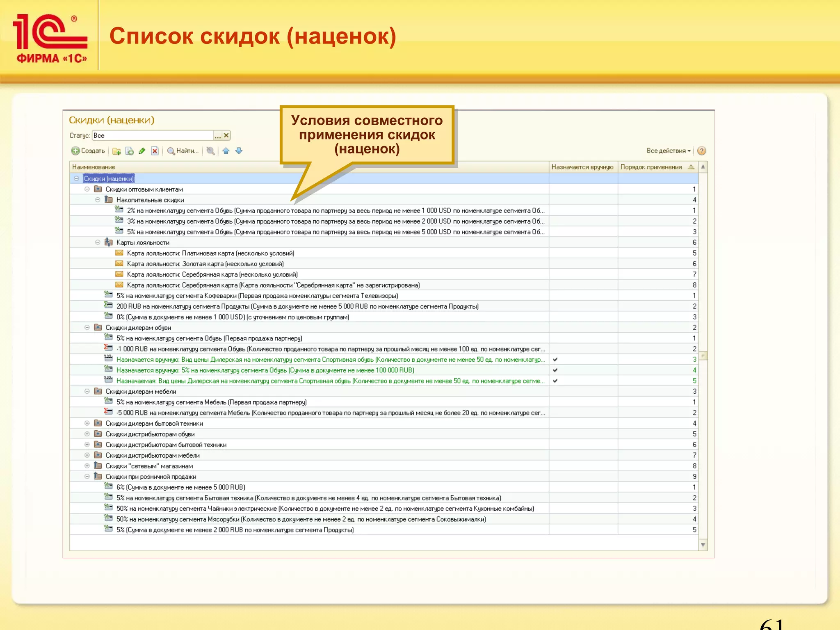Collapse Скидки дилерам мебели group
840x630 pixels.
pyautogui.click(x=87, y=391)
